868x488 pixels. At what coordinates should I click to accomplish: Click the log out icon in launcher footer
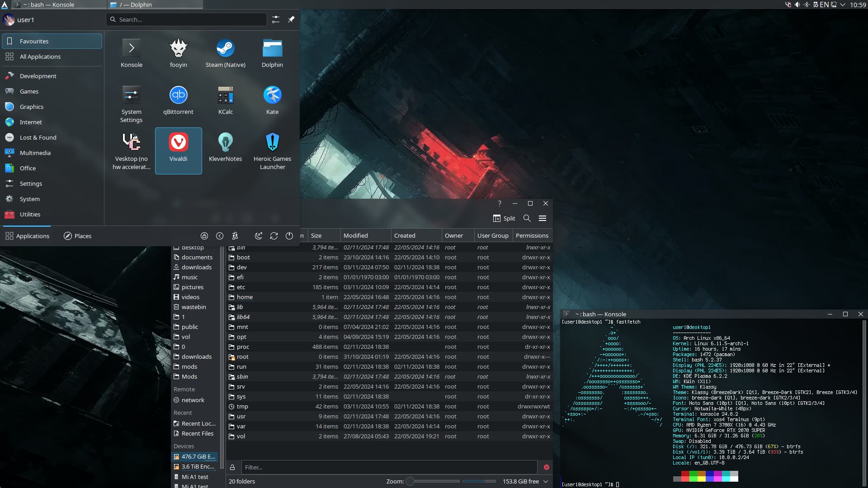pyautogui.click(x=220, y=236)
